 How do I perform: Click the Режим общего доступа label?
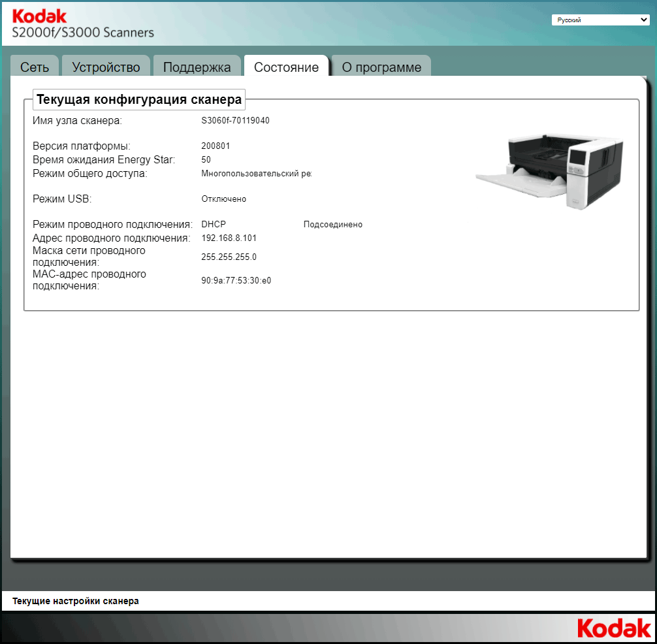(x=90, y=174)
